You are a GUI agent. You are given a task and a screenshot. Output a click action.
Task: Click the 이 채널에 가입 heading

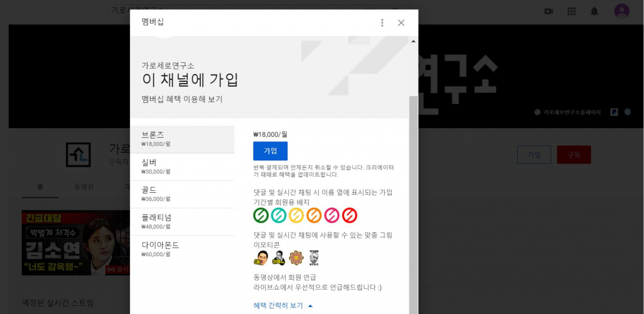(190, 80)
